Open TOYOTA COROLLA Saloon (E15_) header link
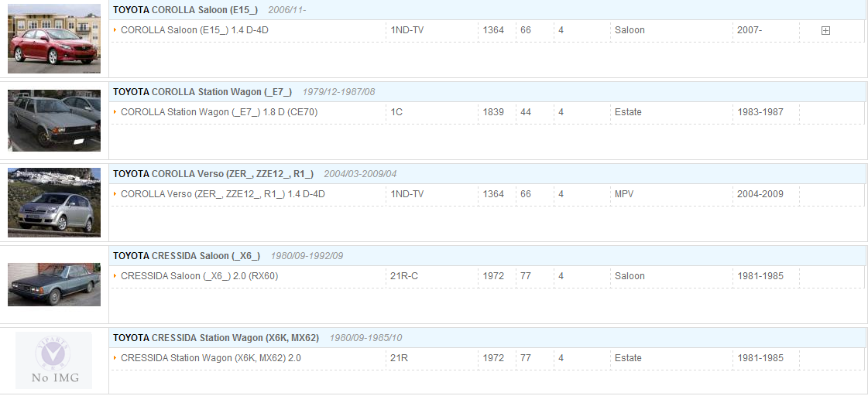 coord(185,10)
